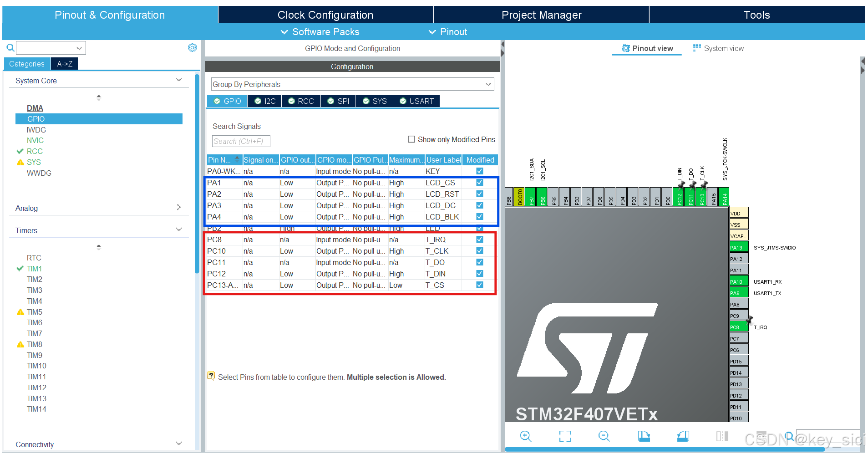Rotate the chip view counter-clockwise
This screenshot has height=454, width=868.
coord(683,436)
